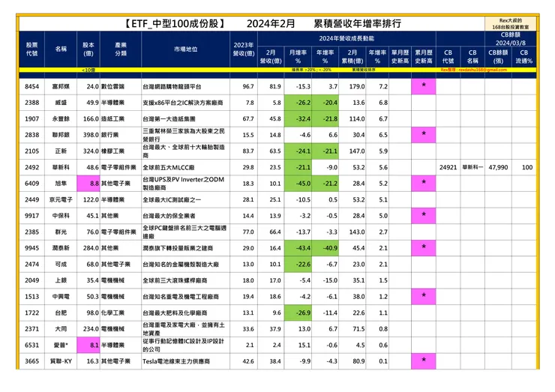Click the 股票代號 column header
The width and height of the screenshot is (555, 392).
pyautogui.click(x=31, y=49)
